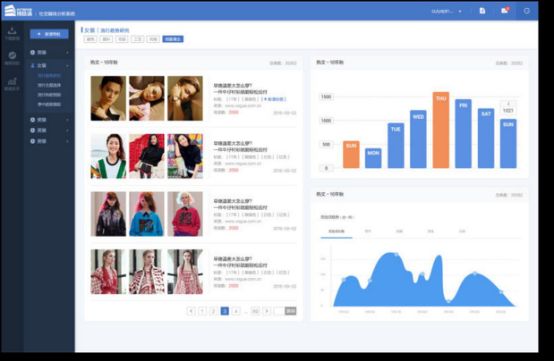Open the green-striped white top model thumbnail

[108, 156]
